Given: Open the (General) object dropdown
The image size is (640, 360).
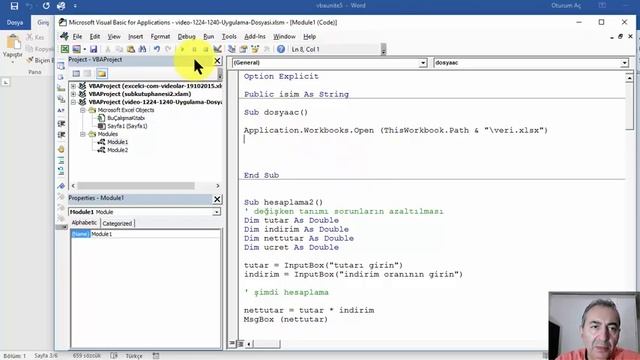Looking at the screenshot, I should click(423, 63).
